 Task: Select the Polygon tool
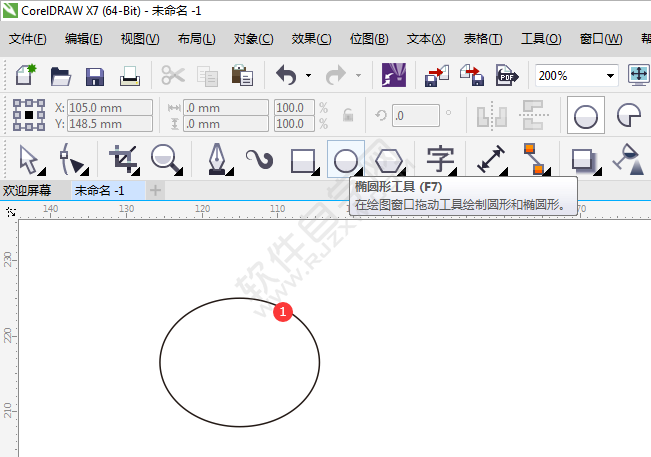click(x=389, y=161)
